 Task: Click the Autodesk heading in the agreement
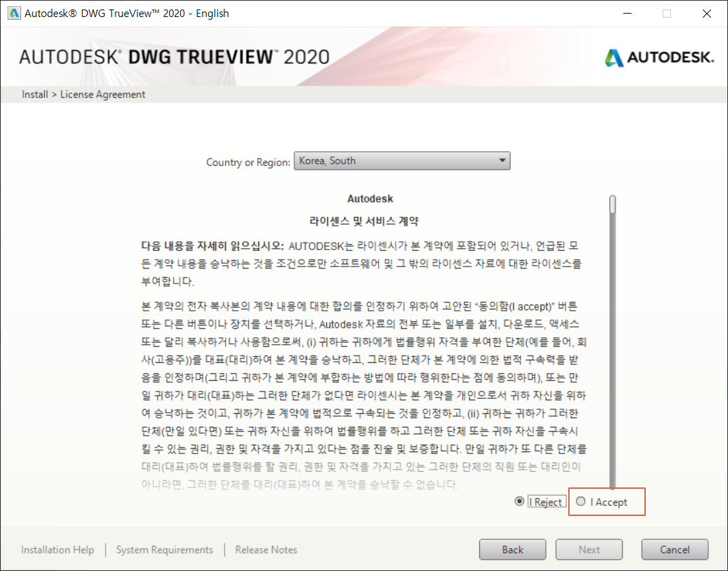(x=370, y=198)
